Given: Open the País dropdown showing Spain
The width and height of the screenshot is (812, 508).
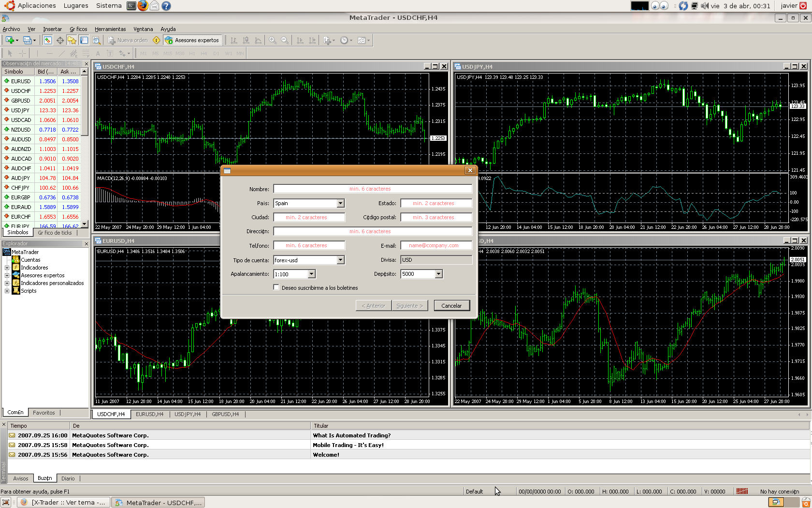Looking at the screenshot, I should (x=340, y=203).
